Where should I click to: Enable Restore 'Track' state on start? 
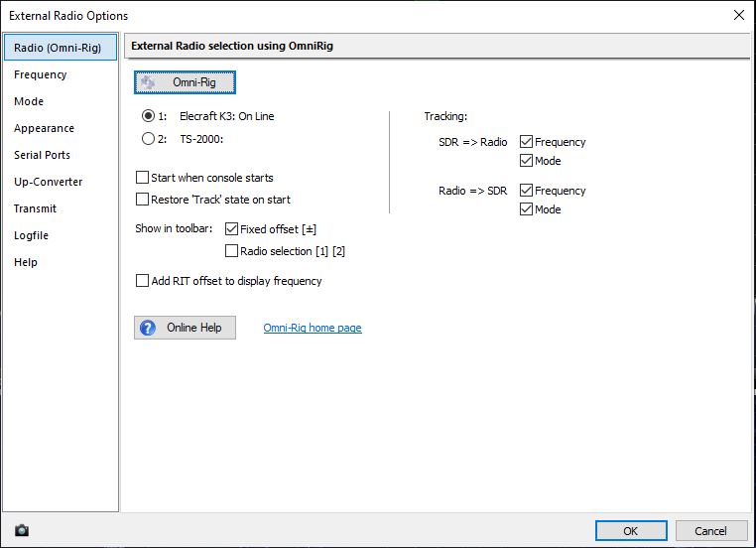(x=142, y=200)
